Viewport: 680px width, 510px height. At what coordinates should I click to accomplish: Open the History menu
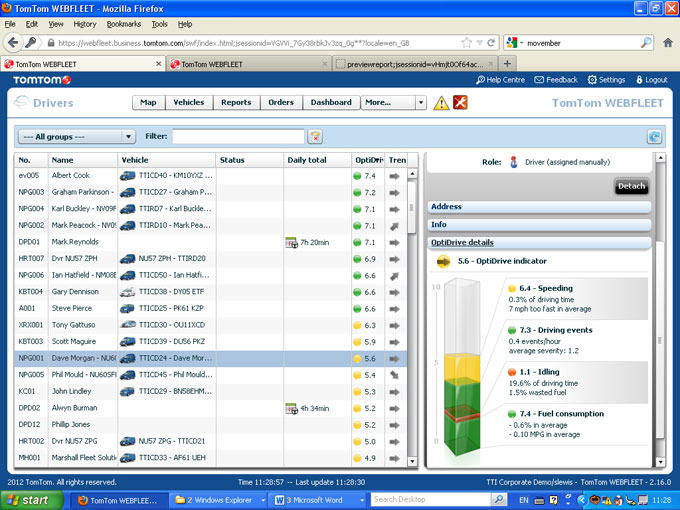tap(85, 24)
